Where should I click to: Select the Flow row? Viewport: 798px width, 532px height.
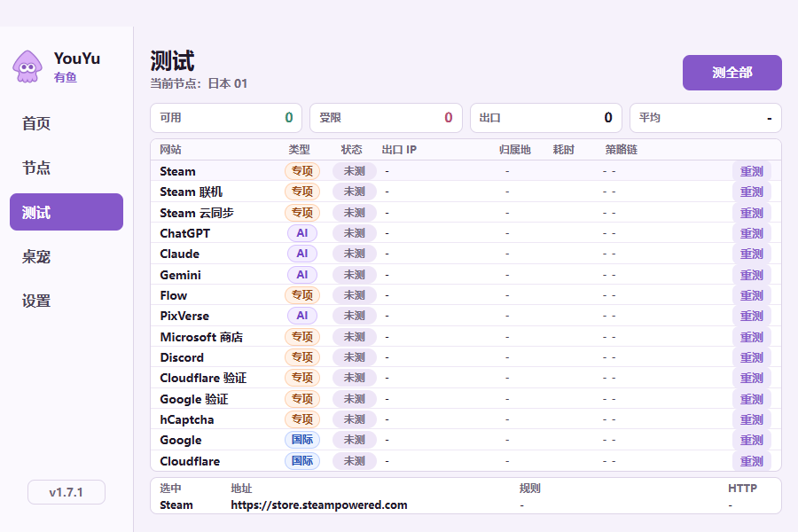[465, 295]
